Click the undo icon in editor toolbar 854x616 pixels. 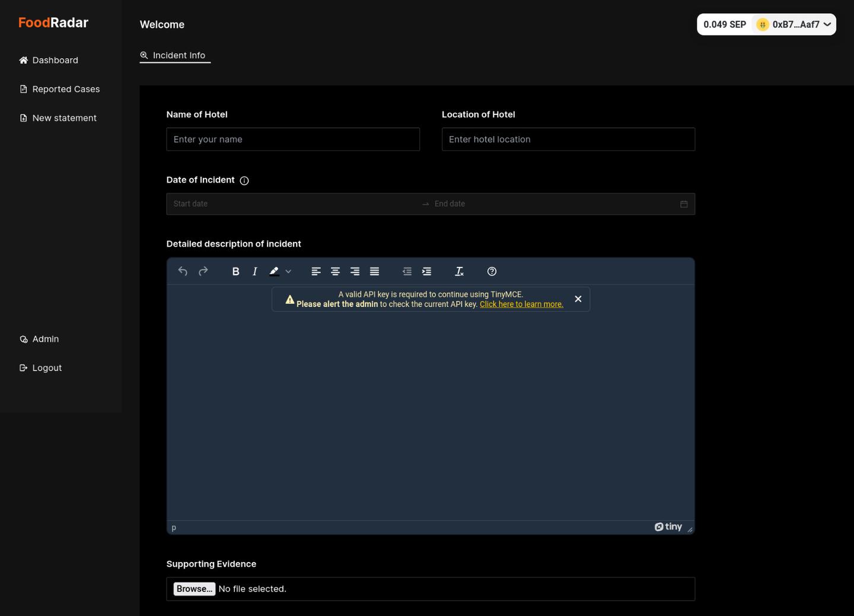tap(183, 271)
